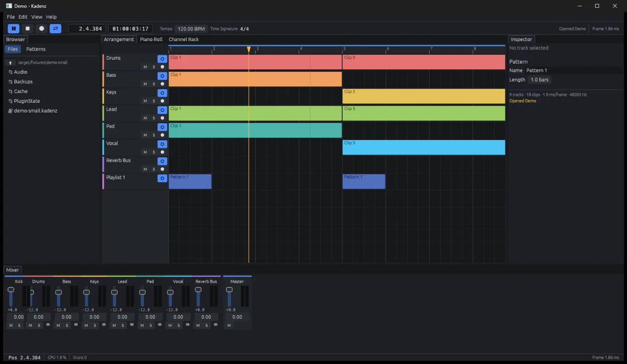Open the Edit menu
Image resolution: width=627 pixels, height=364 pixels.
(23, 17)
